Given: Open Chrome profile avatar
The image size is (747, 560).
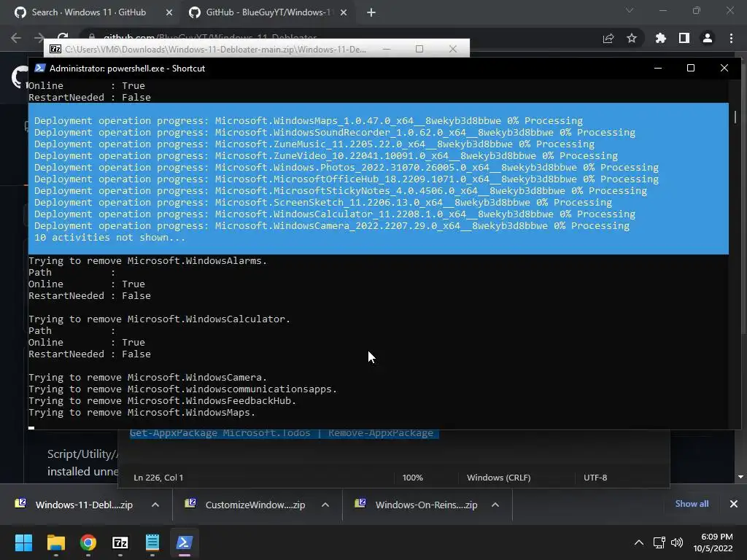Looking at the screenshot, I should click(708, 38).
